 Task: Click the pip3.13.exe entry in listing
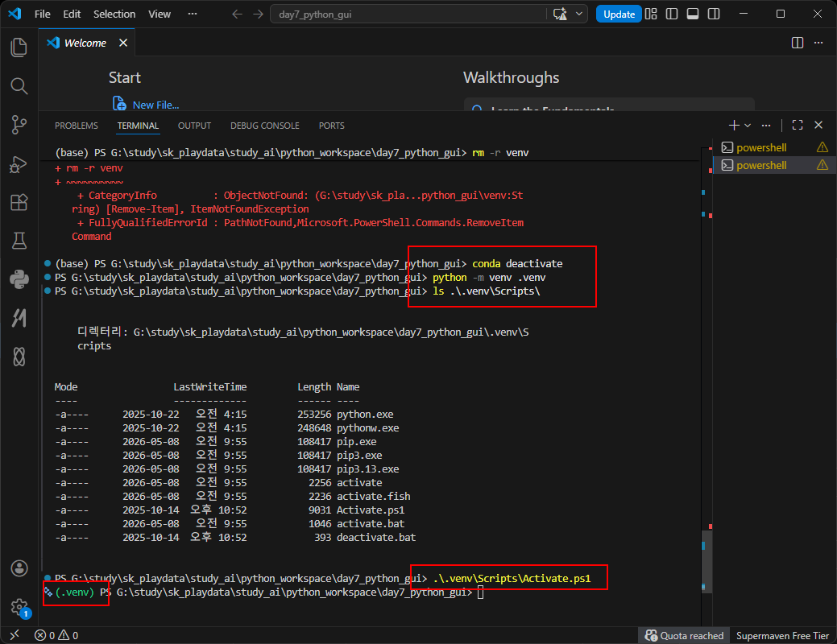pos(368,469)
